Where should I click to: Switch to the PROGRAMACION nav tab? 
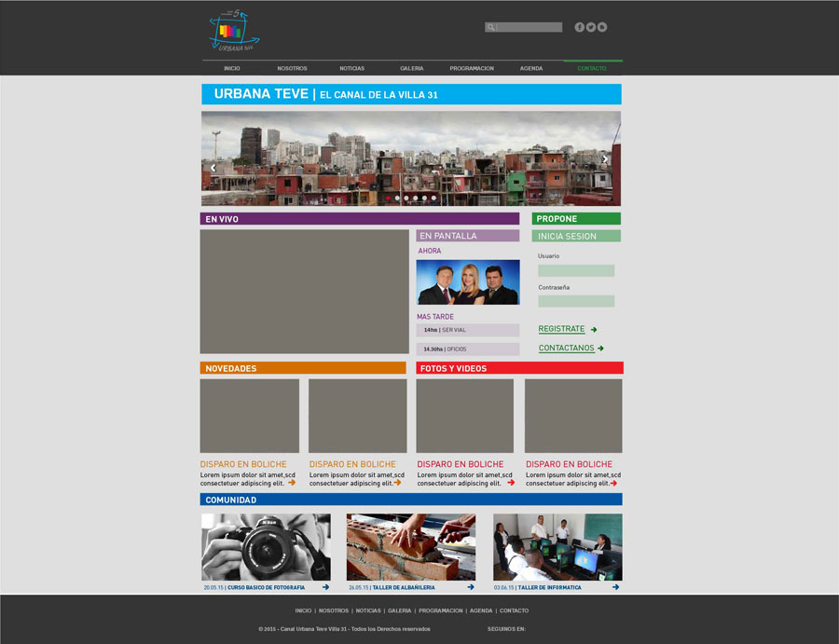coord(472,68)
